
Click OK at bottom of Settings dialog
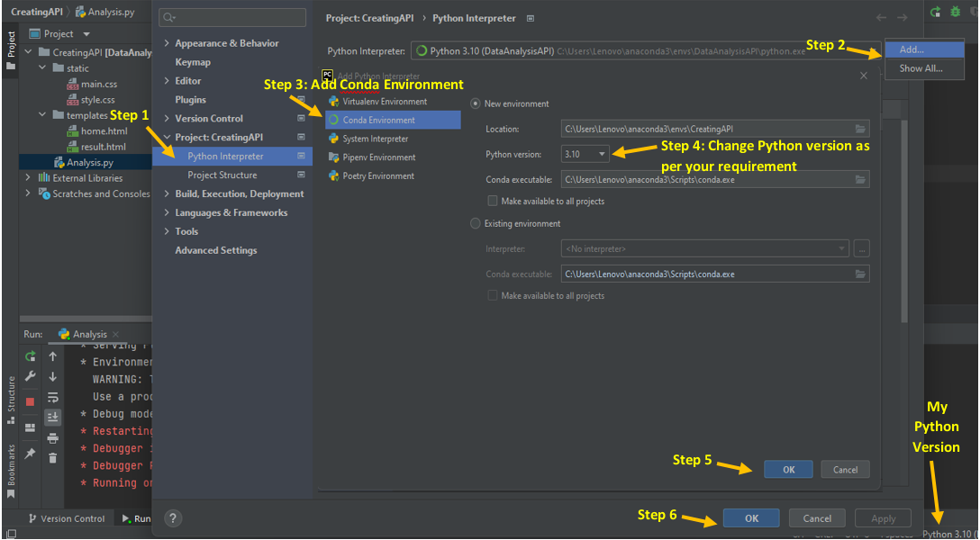(751, 518)
